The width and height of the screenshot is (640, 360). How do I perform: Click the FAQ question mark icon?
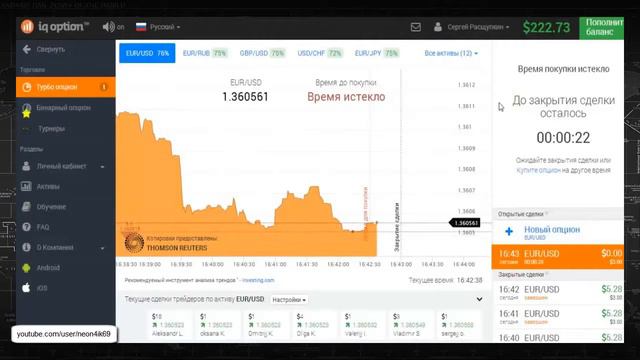point(26,227)
